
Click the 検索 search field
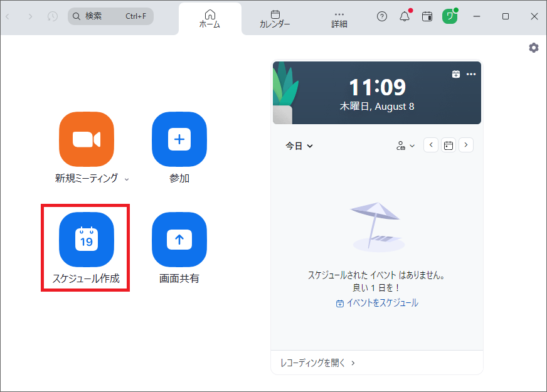coord(110,16)
